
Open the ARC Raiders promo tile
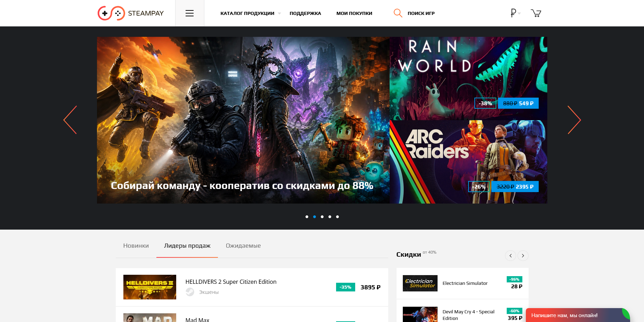[468, 162]
